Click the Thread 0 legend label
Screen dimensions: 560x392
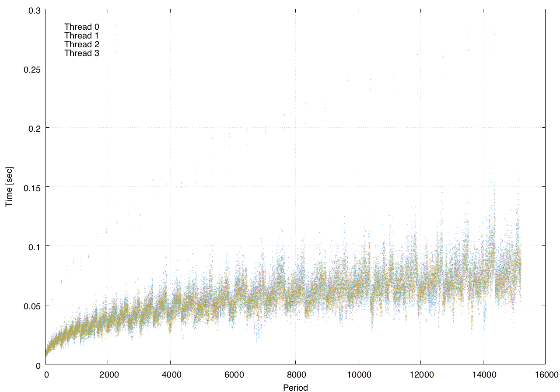pos(82,27)
